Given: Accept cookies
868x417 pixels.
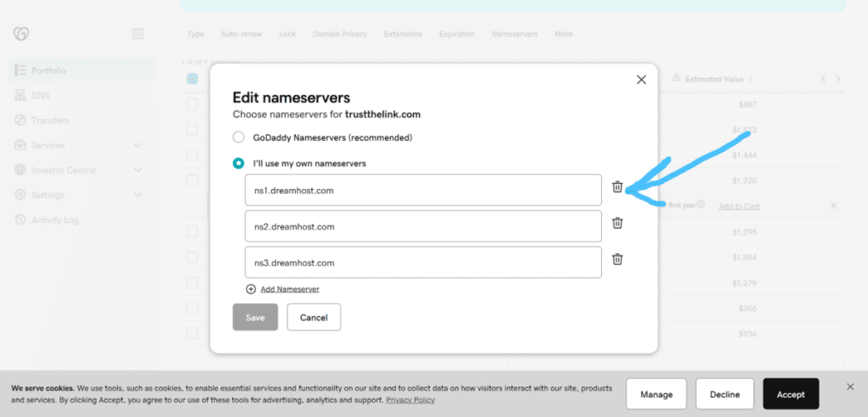Looking at the screenshot, I should 791,394.
